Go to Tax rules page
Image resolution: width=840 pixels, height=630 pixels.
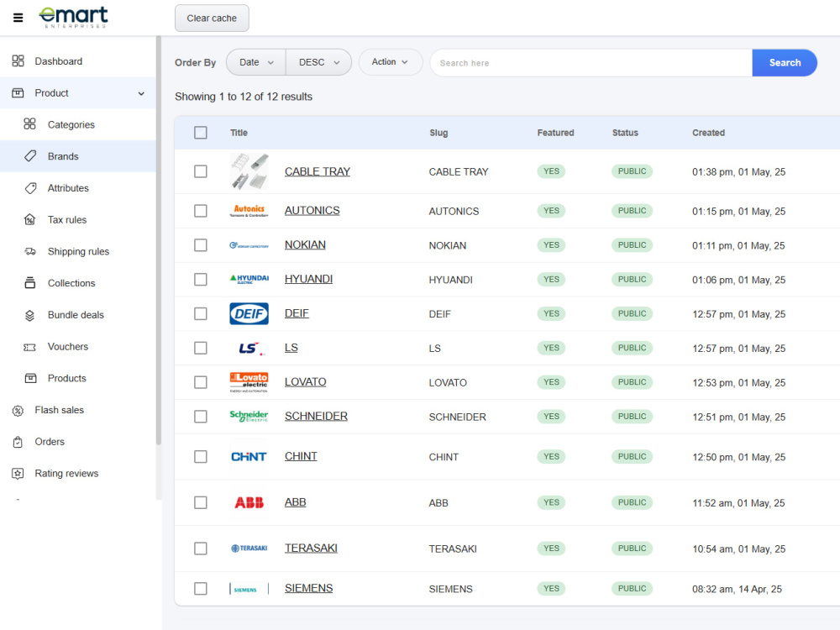point(77,219)
